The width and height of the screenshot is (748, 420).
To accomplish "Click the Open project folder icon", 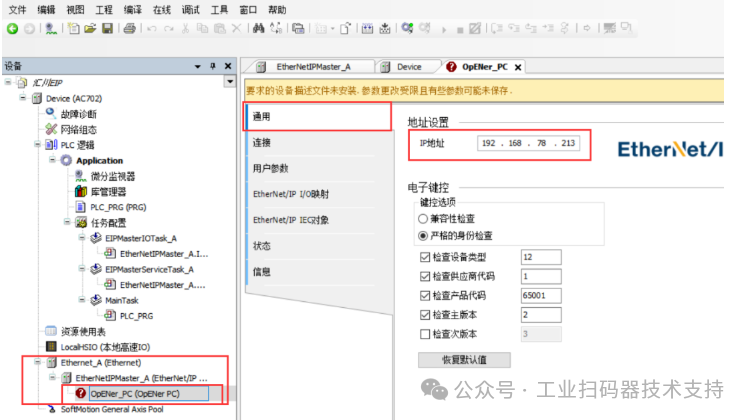I will pyautogui.click(x=90, y=29).
